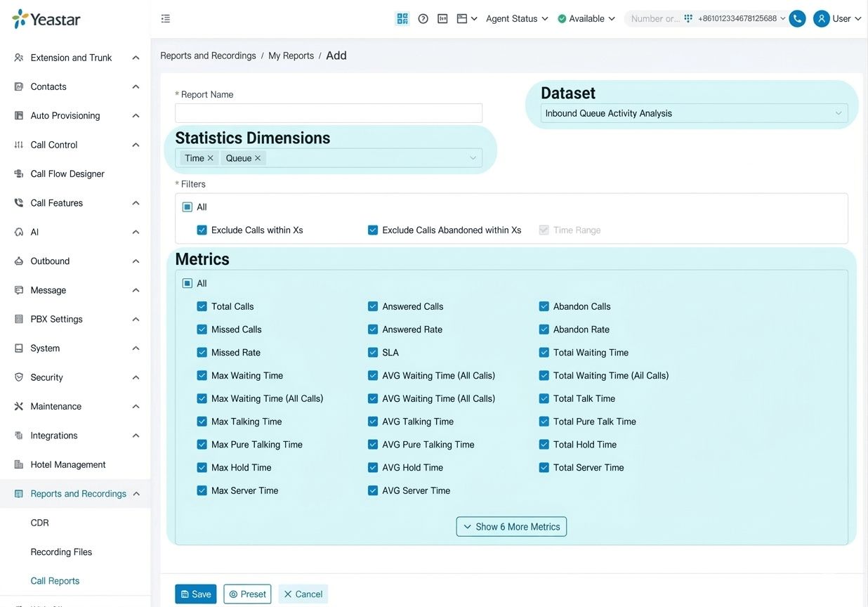Remove the Queue dimension tag
Viewport: 868px width, 607px height.
258,158
